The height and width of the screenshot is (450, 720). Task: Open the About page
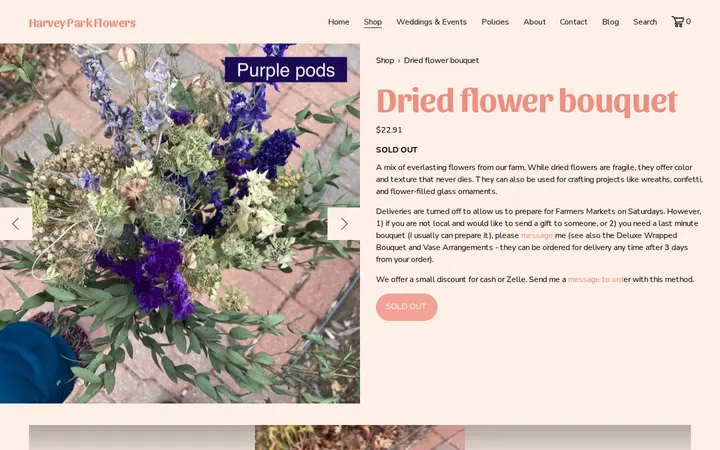coord(534,22)
